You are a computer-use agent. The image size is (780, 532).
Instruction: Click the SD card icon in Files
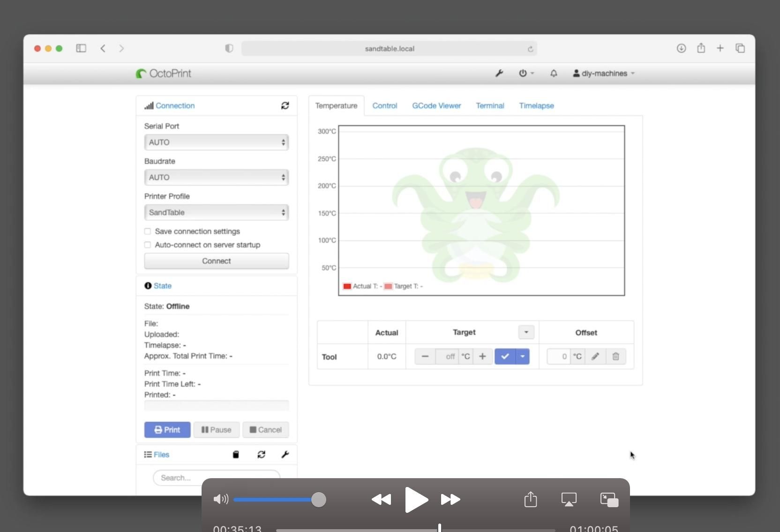click(236, 454)
